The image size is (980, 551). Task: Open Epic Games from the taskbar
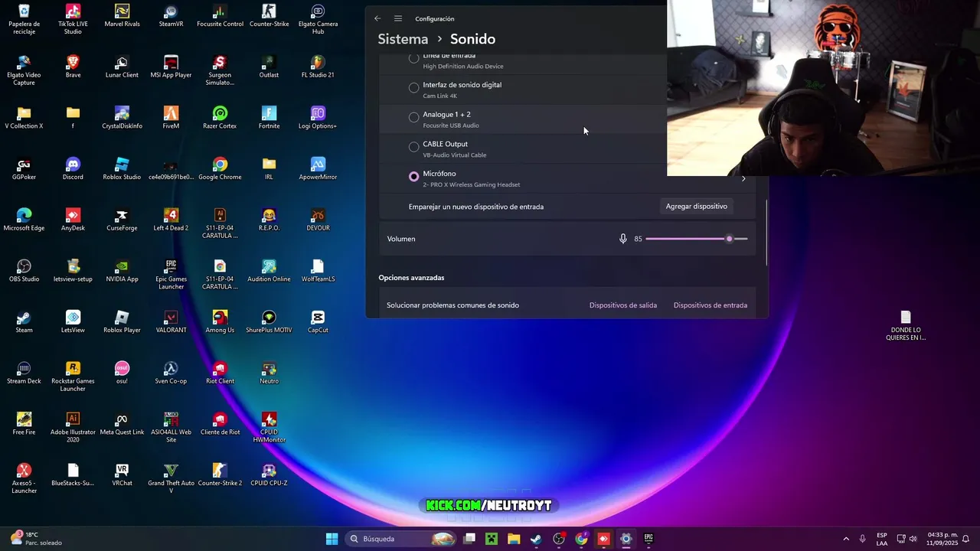[648, 539]
